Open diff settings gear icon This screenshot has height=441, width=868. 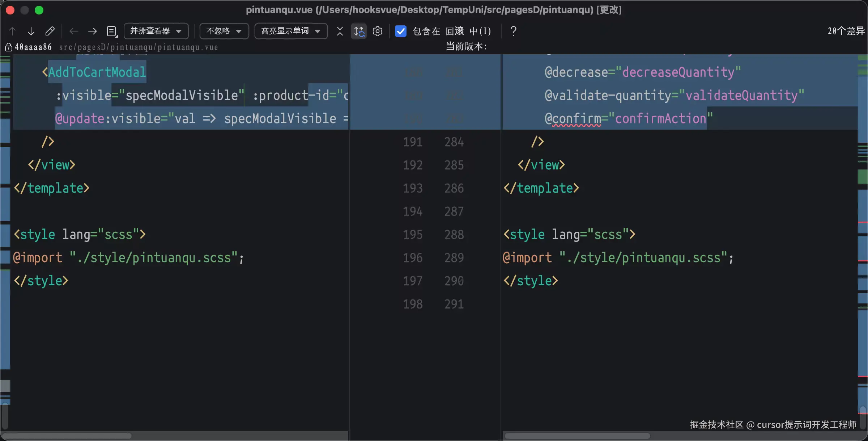[378, 31]
